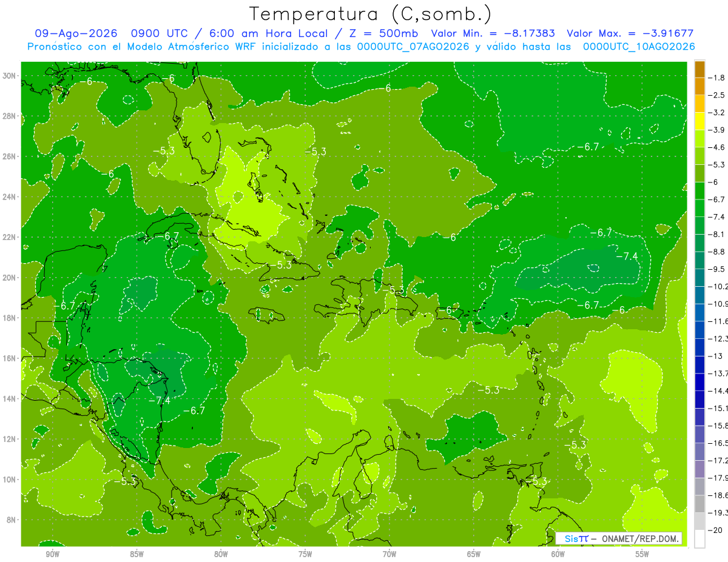Click "Valor Max. = -3.91677"
Screen dimensions: 728x562
[630, 33]
